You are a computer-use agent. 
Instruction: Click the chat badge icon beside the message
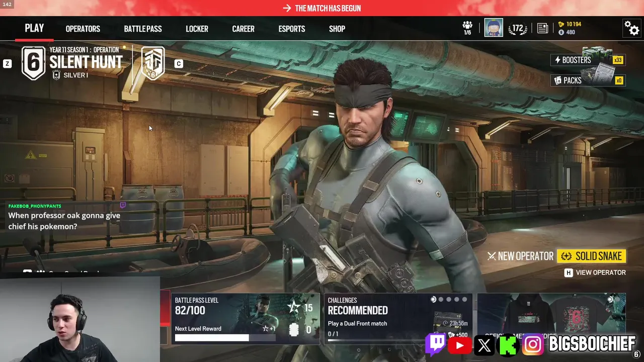click(123, 206)
